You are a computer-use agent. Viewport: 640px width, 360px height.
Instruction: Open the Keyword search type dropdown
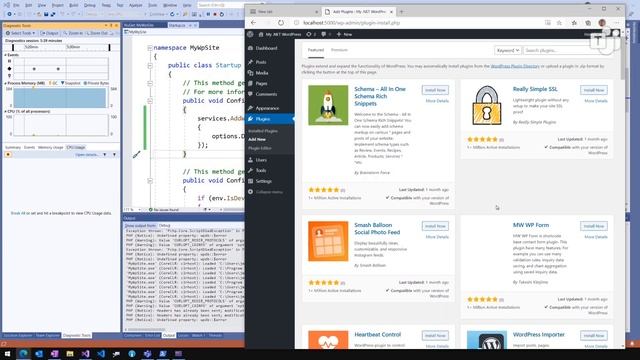point(507,50)
